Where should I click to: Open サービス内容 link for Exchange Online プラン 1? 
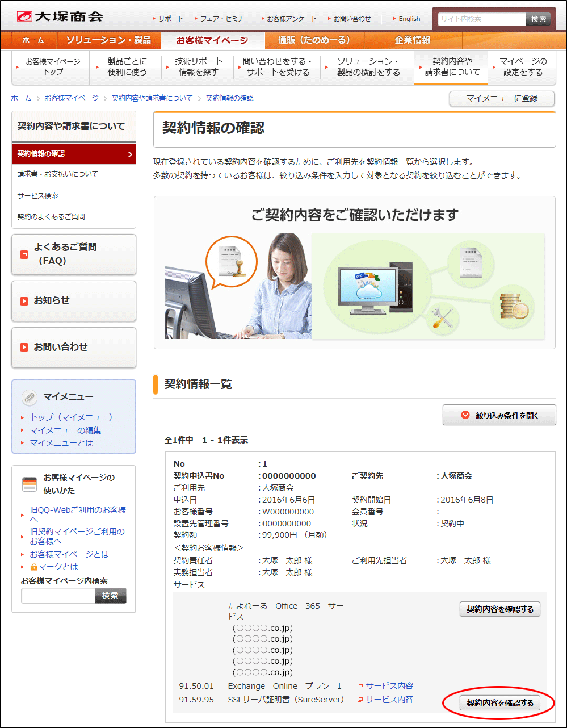(389, 686)
